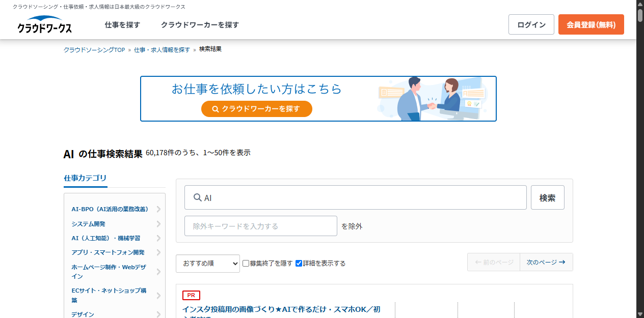The width and height of the screenshot is (644, 318).
Task: Check the 募集終了を隠す checkbox
Action: click(x=246, y=264)
